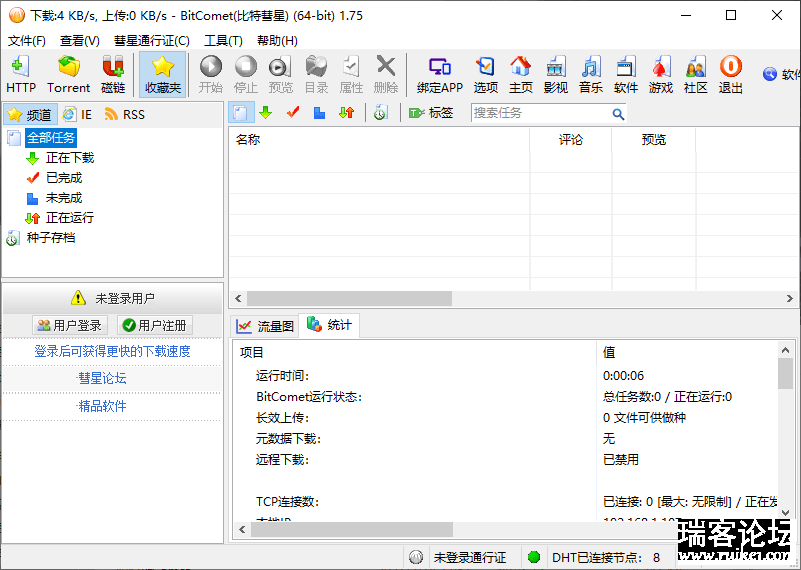The height and width of the screenshot is (570, 801).
Task: Open task 属性 properties icon
Action: [351, 75]
